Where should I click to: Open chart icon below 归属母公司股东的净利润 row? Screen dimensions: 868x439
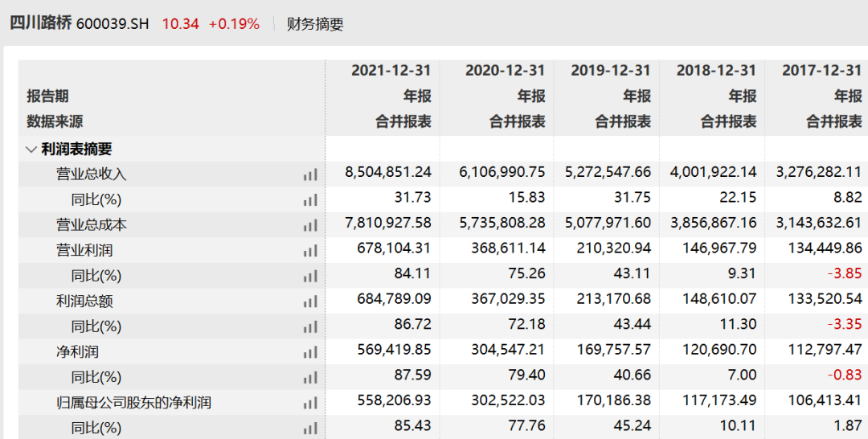[310, 428]
